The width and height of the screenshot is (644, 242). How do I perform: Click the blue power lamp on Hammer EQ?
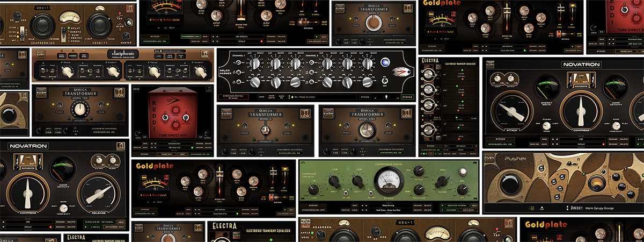click(385, 62)
